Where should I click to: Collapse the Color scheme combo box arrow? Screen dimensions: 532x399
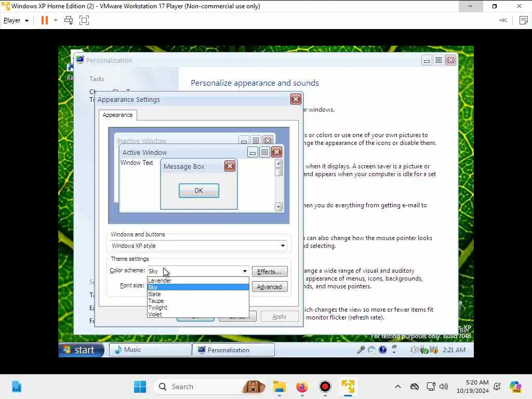click(x=245, y=271)
